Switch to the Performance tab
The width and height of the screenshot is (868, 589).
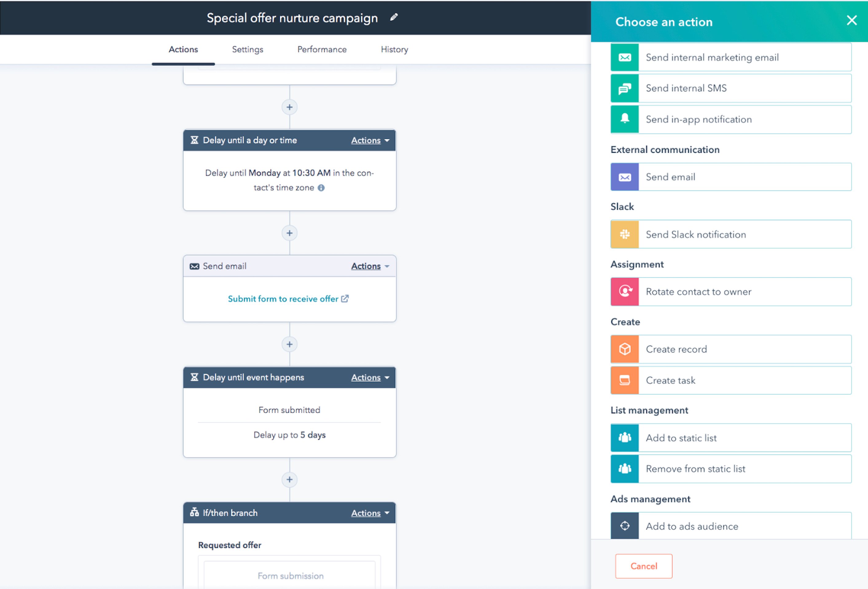[322, 49]
